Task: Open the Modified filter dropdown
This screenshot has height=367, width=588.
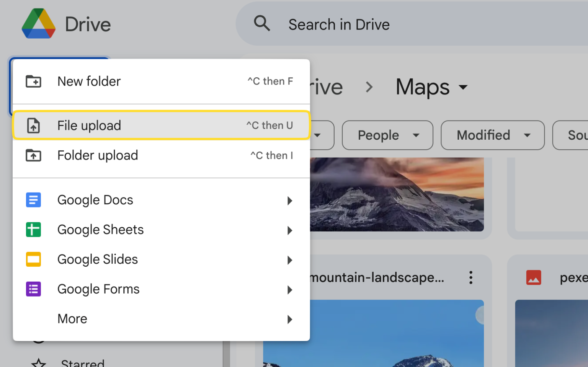Action: coord(492,135)
